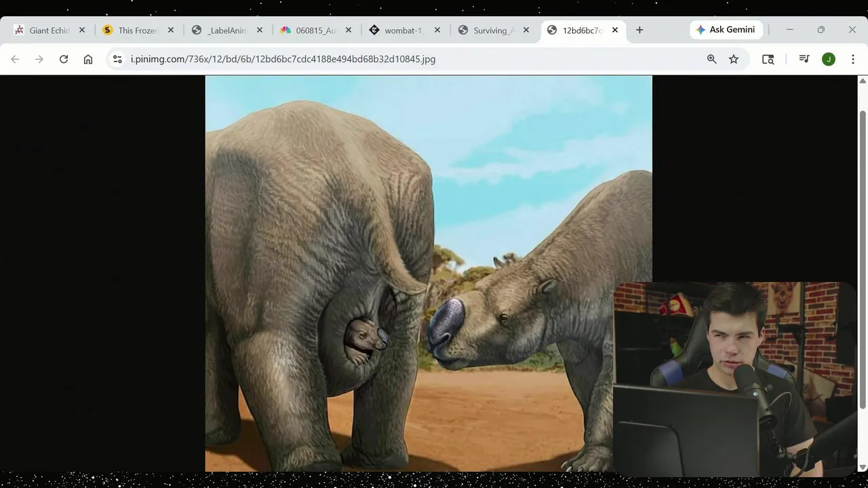The height and width of the screenshot is (488, 868).
Task: Go back to previous page
Action: pos(15,59)
